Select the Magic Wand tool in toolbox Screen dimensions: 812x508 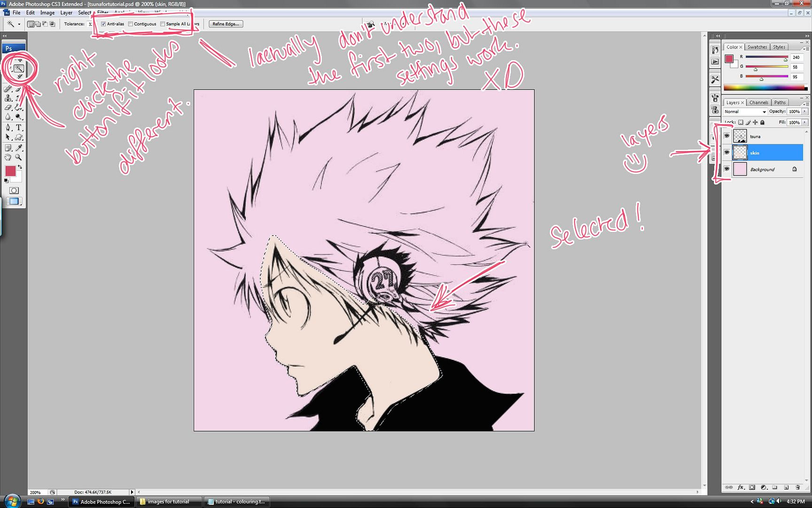[19, 68]
